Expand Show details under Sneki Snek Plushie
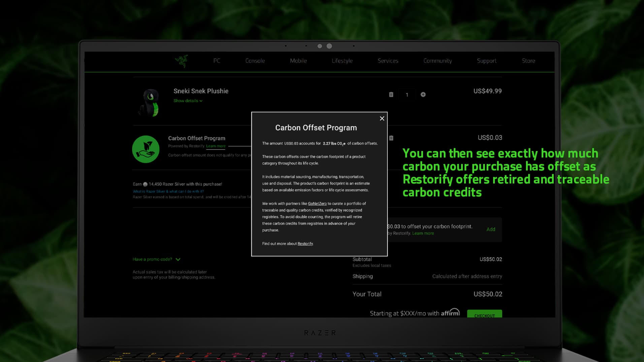Screen dimensions: 644x362 point(188,101)
